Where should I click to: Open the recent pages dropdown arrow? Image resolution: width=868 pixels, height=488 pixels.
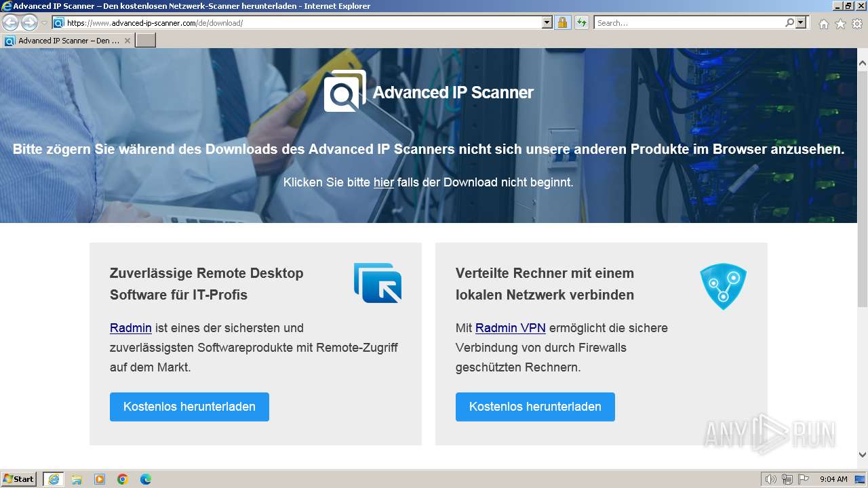pos(45,23)
